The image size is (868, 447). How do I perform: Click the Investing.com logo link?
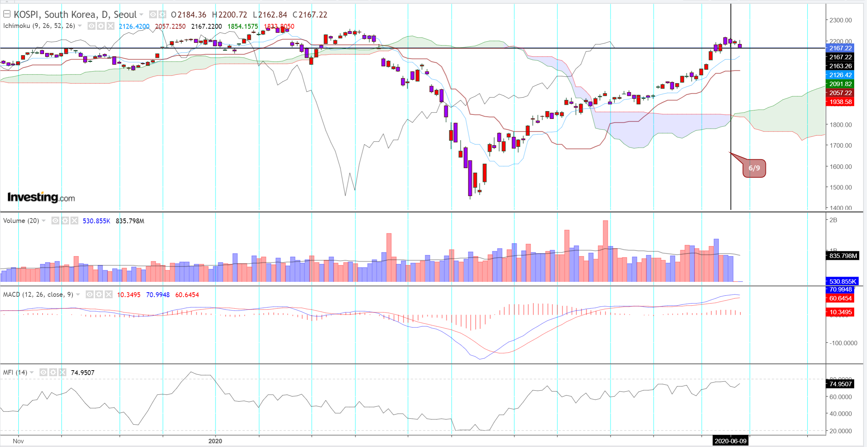point(41,197)
